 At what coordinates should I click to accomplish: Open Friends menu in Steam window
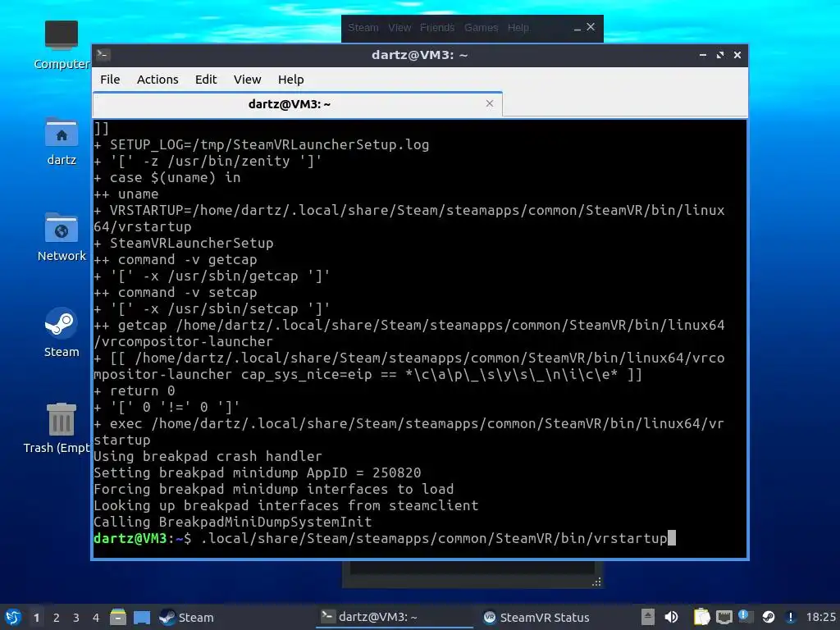click(x=437, y=27)
